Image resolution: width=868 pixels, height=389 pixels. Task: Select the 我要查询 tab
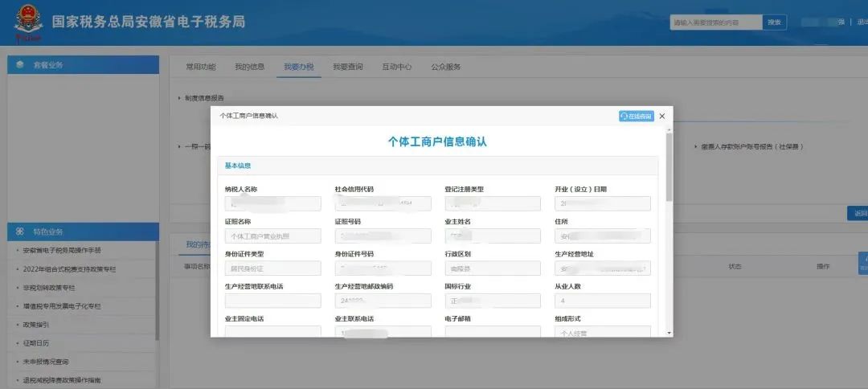[348, 67]
